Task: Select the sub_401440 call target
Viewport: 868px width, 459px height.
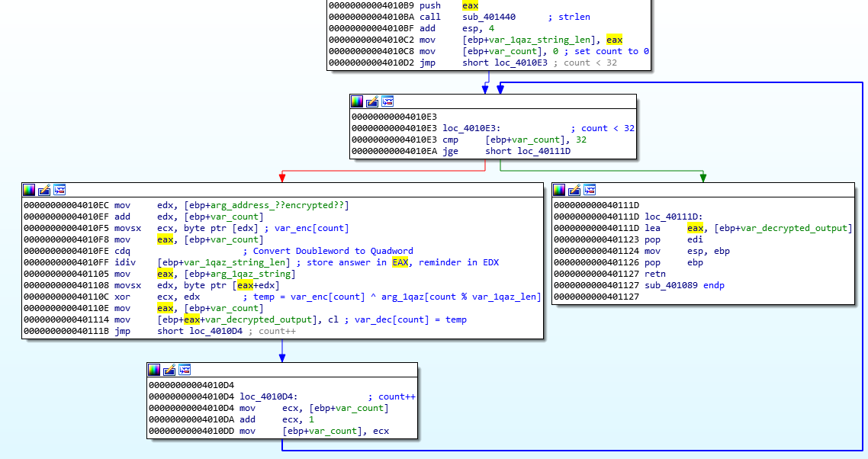Action: tap(489, 17)
